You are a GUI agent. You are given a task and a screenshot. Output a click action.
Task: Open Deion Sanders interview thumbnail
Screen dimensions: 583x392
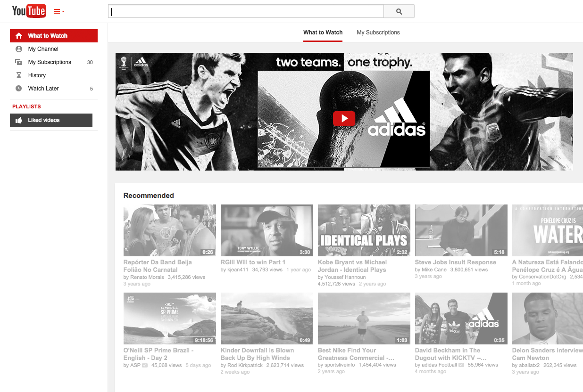(x=548, y=318)
